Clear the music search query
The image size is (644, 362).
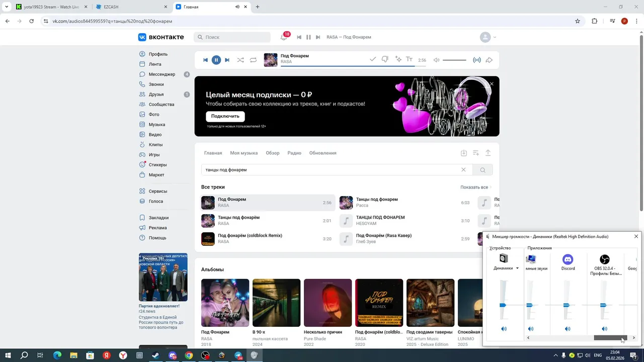(x=463, y=170)
